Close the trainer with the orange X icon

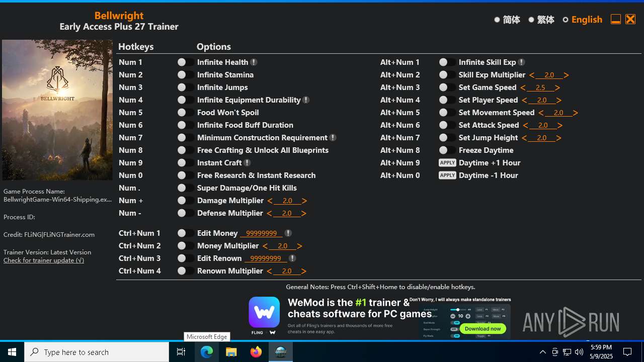pyautogui.click(x=630, y=19)
